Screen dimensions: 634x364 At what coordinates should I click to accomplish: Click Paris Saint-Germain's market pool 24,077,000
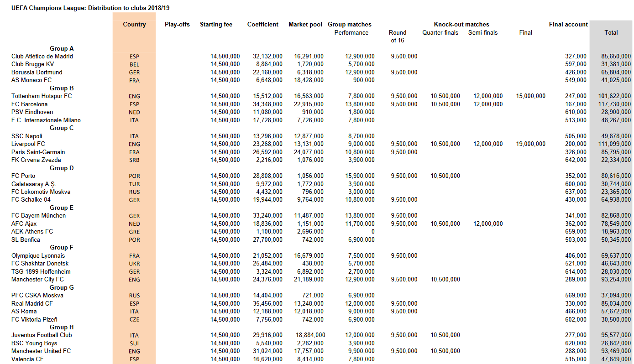pos(309,152)
